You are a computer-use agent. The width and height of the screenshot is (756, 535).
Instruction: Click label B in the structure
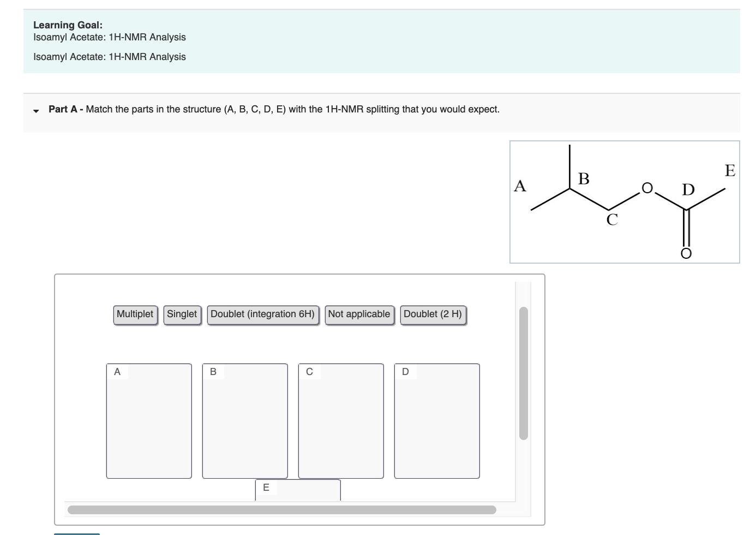tap(584, 179)
